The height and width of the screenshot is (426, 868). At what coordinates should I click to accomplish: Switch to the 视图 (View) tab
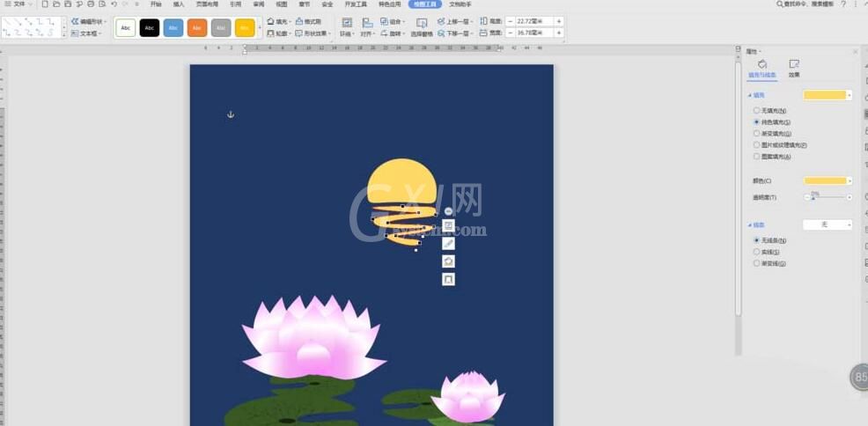pos(281,4)
